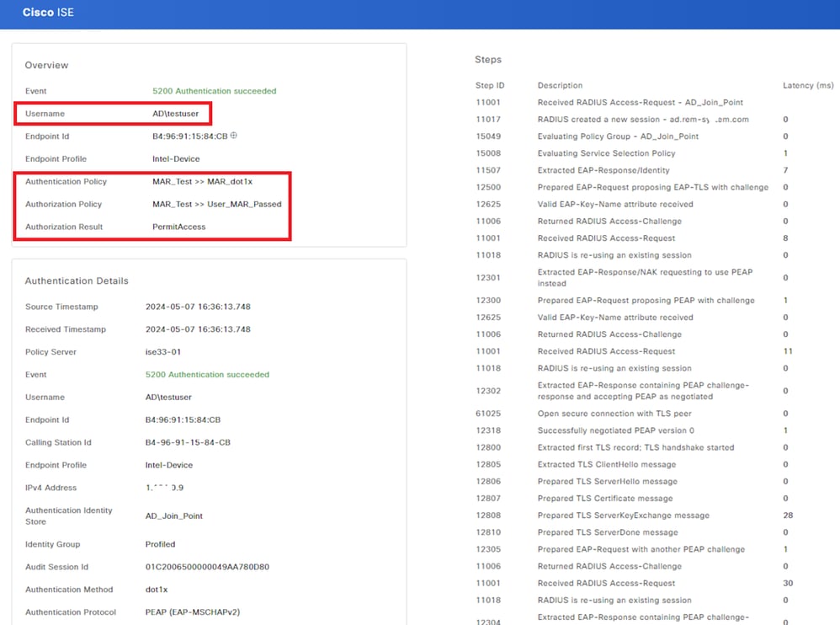Select 'Successfully negotiated PEAP version 0' step

pos(615,430)
